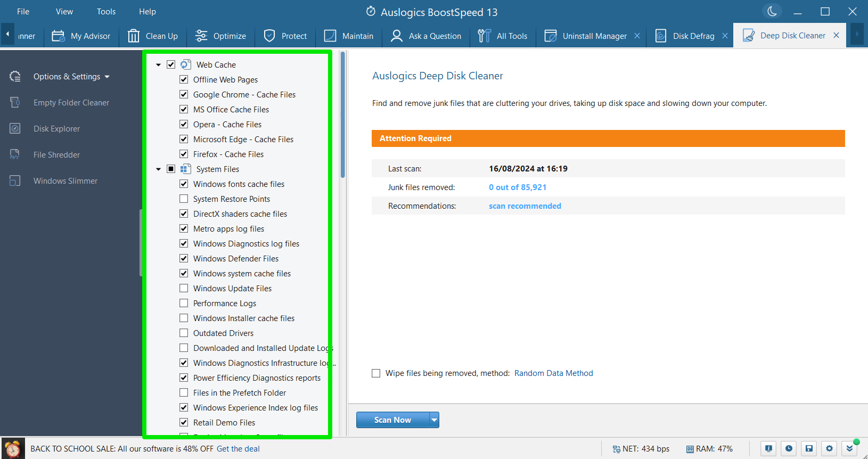Viewport: 868px width, 459px height.
Task: Switch to the Clean Up tab
Action: [153, 36]
